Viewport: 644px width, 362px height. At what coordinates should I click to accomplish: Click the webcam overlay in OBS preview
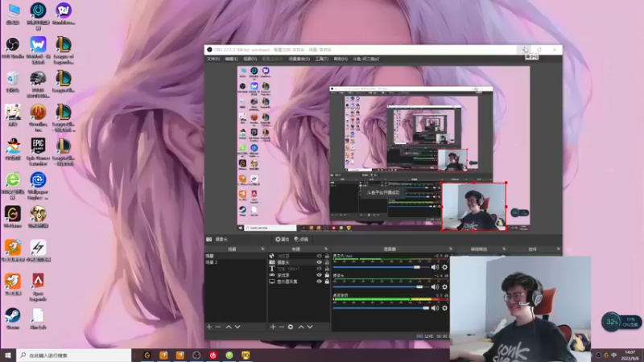tap(473, 207)
